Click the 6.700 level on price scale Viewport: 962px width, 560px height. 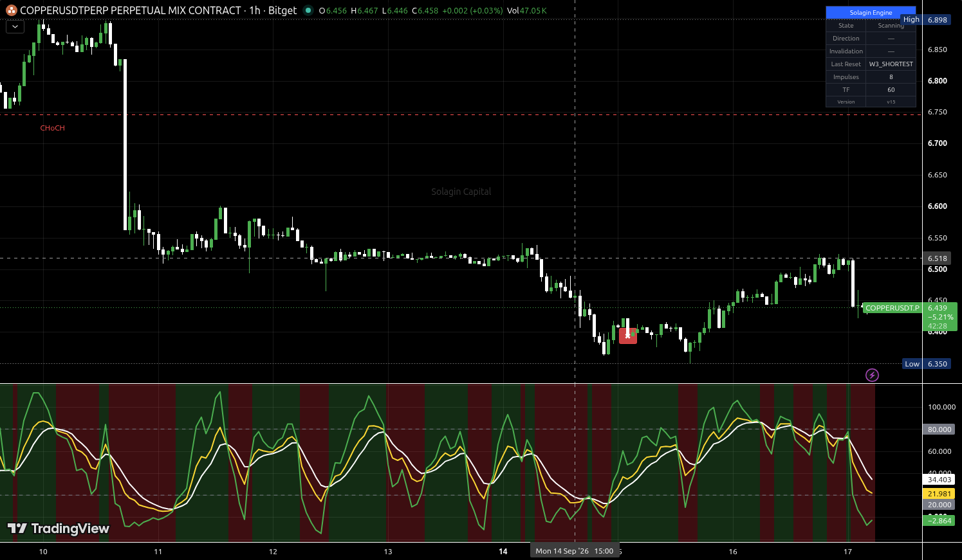click(x=937, y=143)
